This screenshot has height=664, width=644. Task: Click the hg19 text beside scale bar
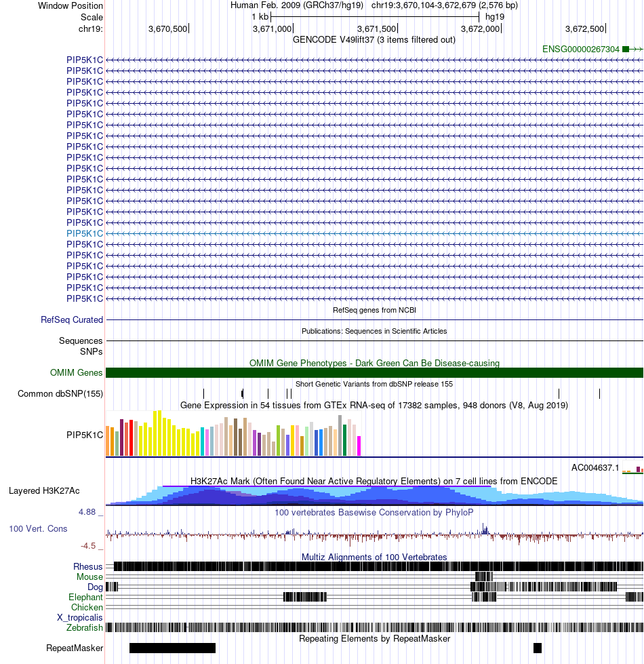495,17
